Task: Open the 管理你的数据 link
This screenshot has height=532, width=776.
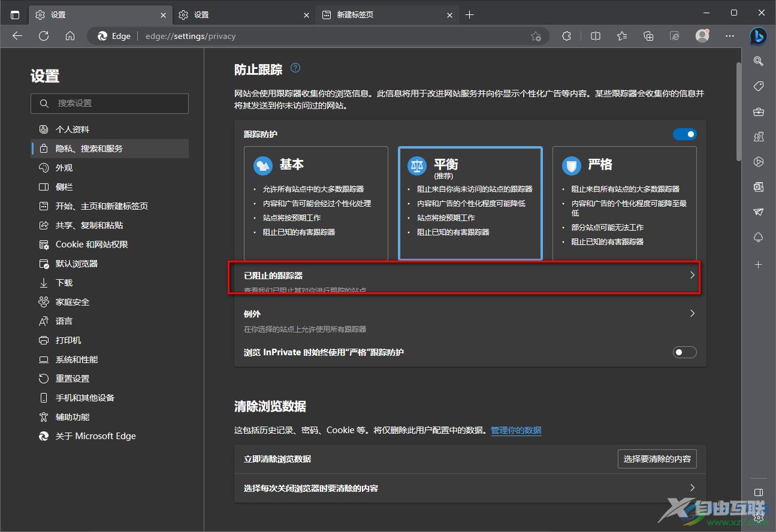Action: point(516,430)
